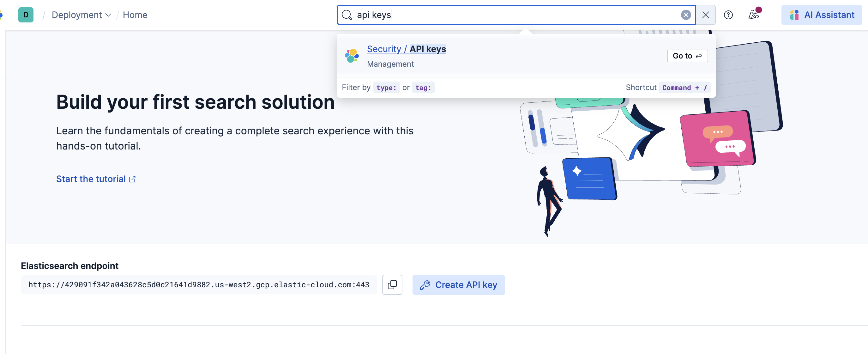Open help via the question mark icon
Viewport: 868px width, 354px height.
[x=728, y=15]
